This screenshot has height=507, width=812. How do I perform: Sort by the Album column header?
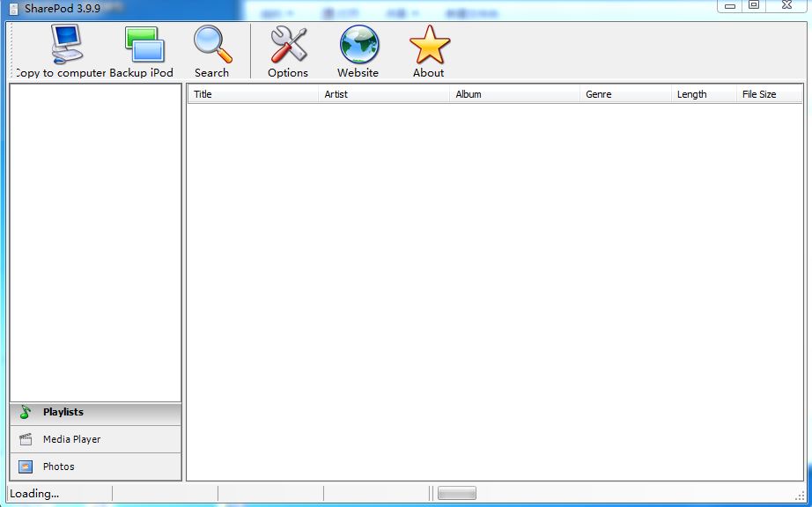click(514, 94)
